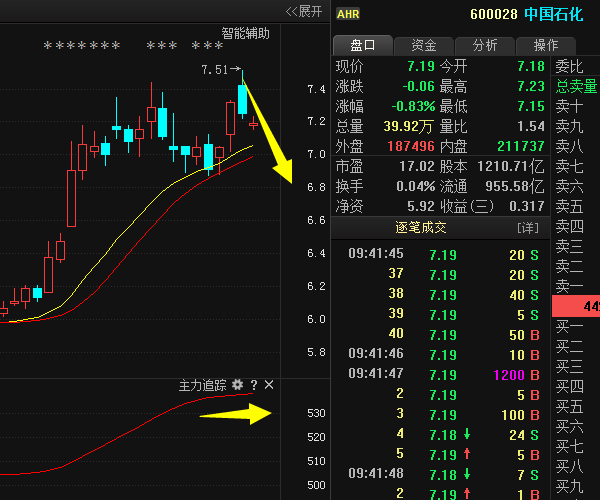Click the 总卖量 label

pyautogui.click(x=576, y=86)
